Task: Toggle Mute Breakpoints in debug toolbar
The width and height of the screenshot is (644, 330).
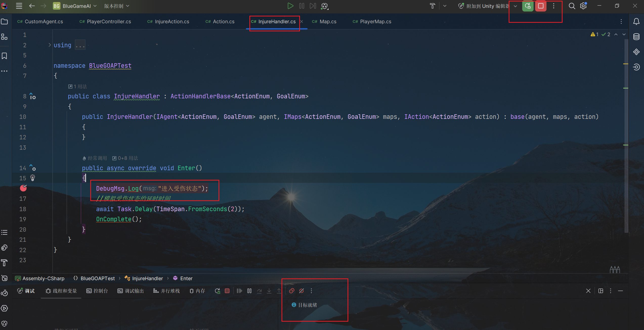Action: pos(302,291)
